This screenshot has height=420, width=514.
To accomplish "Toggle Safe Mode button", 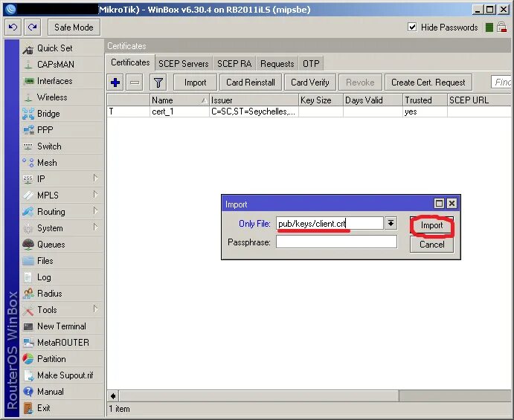I will (x=74, y=28).
